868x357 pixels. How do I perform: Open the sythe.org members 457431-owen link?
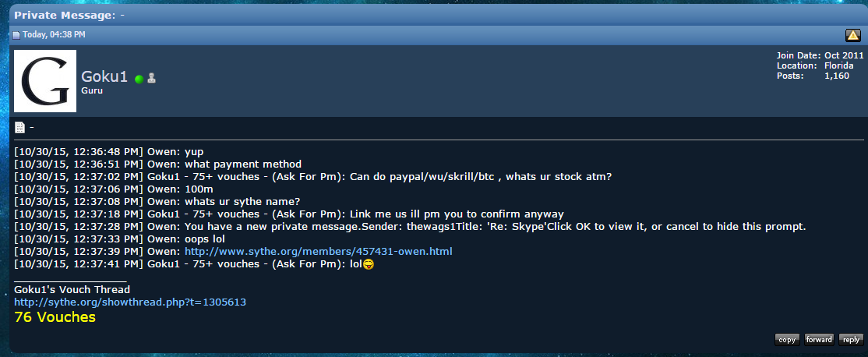point(319,251)
